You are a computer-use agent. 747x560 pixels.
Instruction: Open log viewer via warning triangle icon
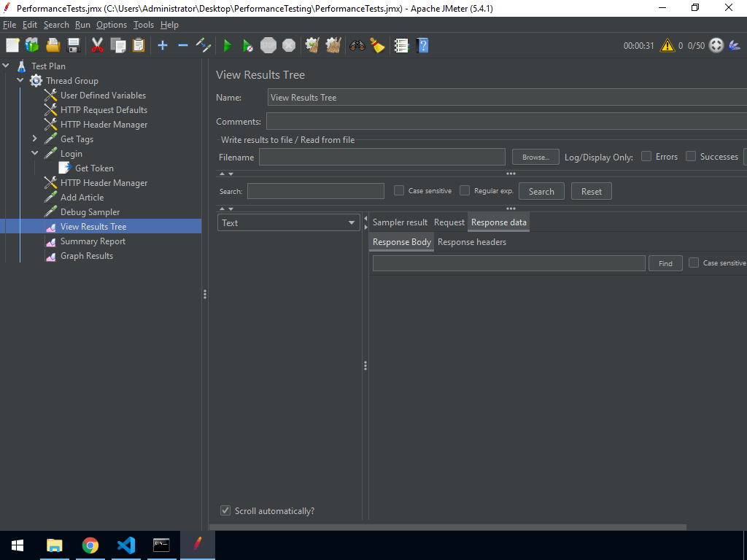coord(667,46)
